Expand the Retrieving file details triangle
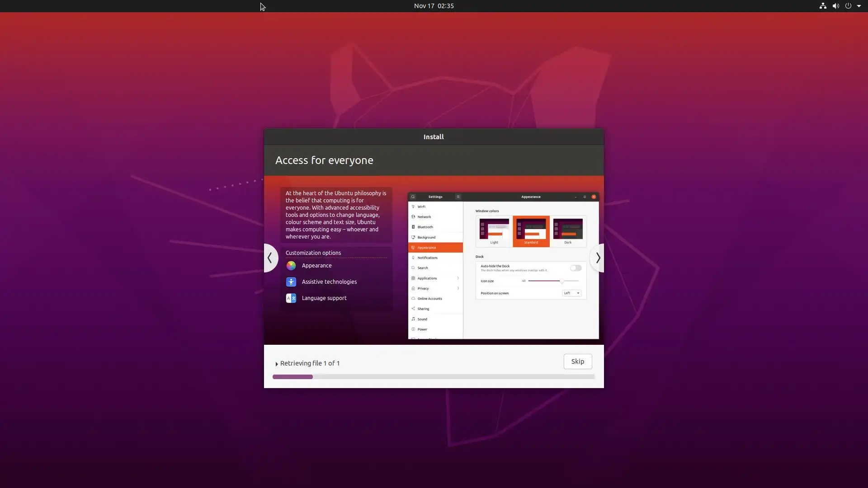Screen dimensions: 868x488 [277, 364]
